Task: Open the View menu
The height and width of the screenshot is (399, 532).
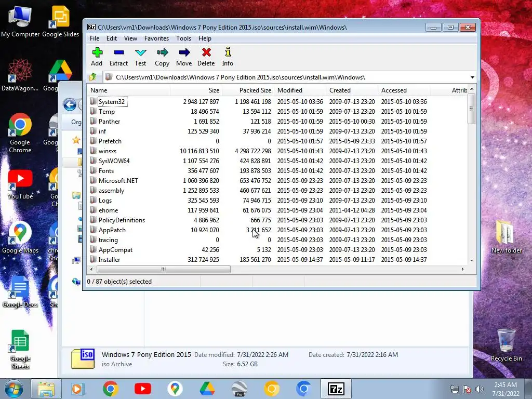Action: [x=130, y=38]
